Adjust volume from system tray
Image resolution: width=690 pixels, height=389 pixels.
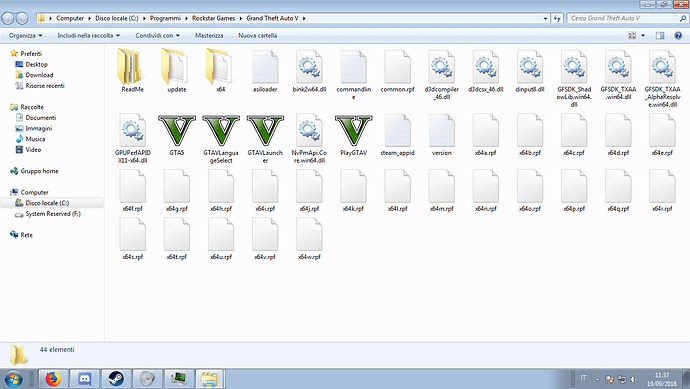634,379
